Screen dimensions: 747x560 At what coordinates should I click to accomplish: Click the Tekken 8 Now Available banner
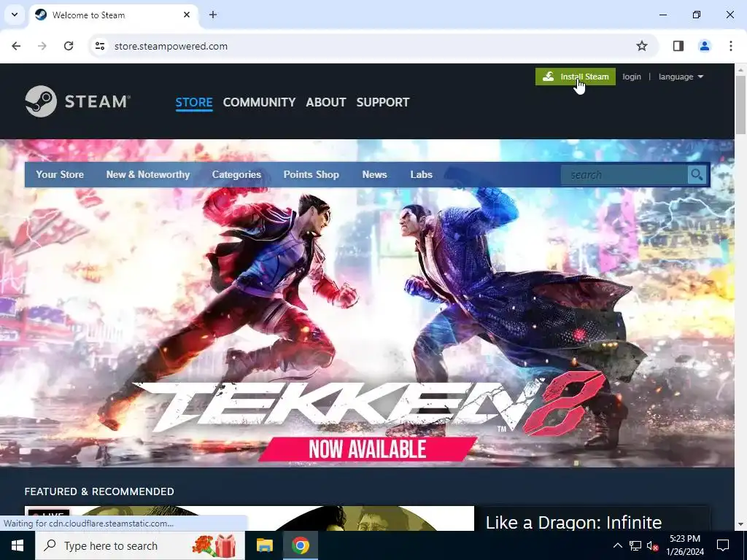(367, 303)
